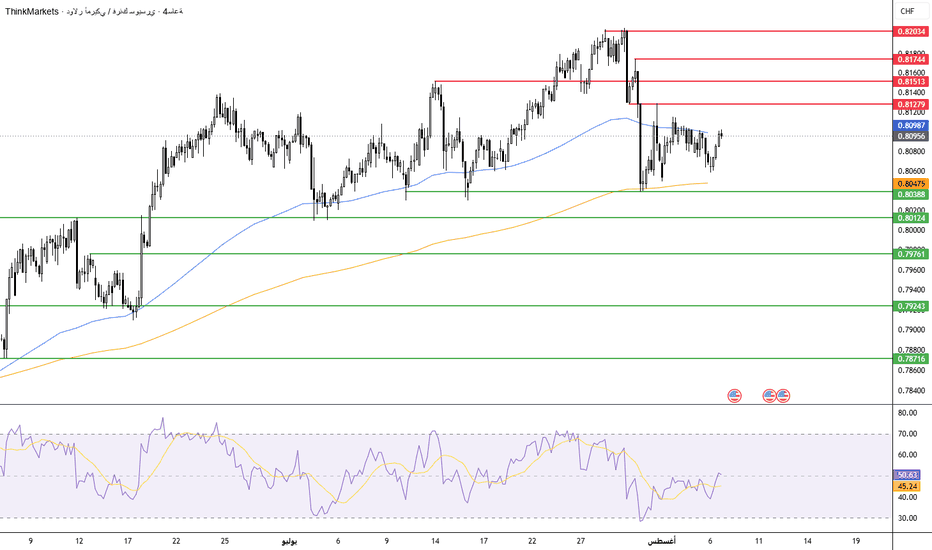Viewport: 932px width, 550px height.
Task: Click the يوليو month label on time axis
Action: [289, 541]
